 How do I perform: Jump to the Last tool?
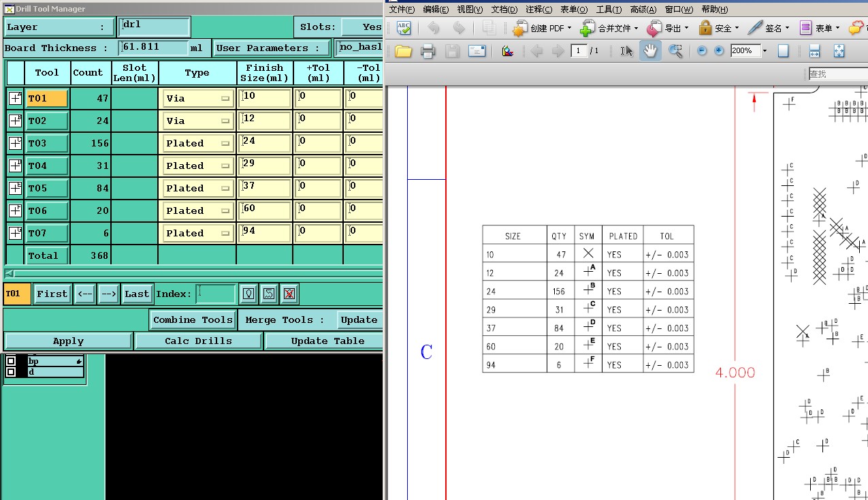point(136,294)
